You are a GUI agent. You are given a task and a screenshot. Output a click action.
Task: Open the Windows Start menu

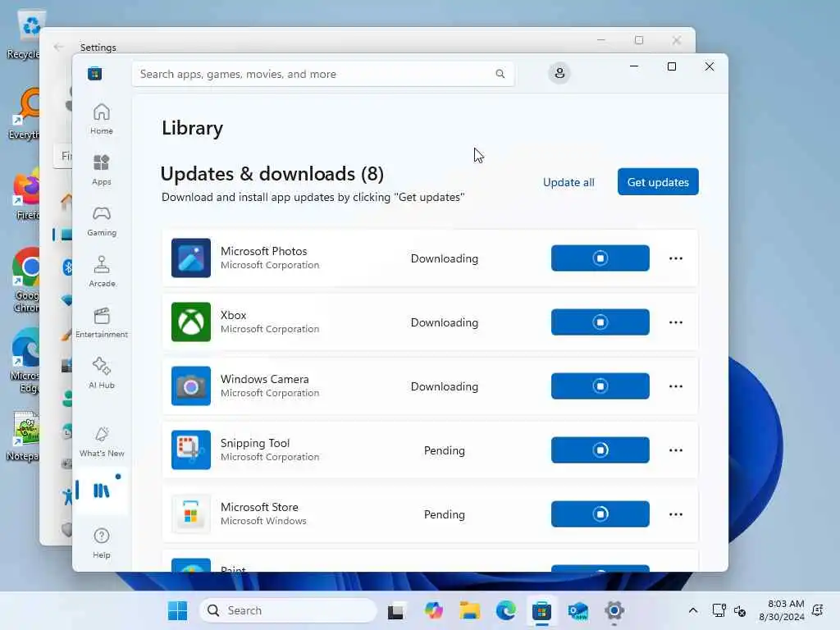[x=177, y=610]
